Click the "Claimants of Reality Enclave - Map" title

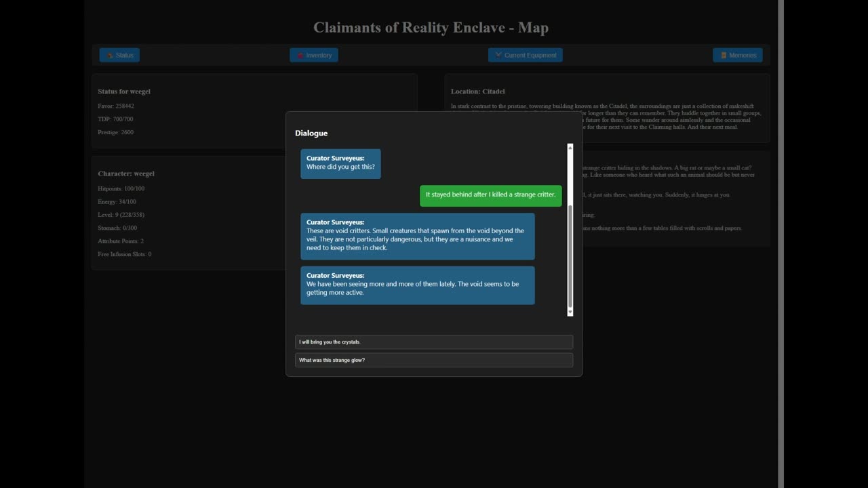tap(431, 28)
